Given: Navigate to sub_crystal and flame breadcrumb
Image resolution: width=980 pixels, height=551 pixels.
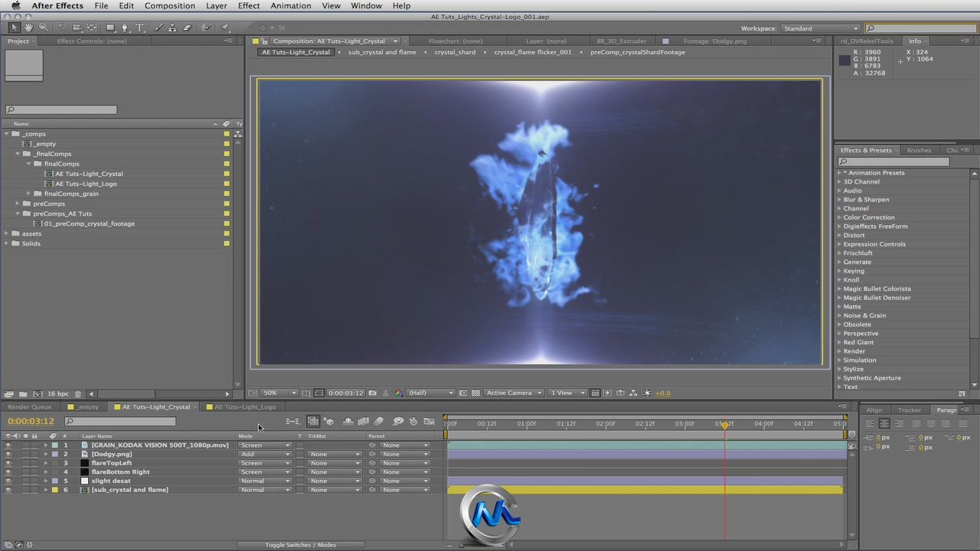Looking at the screenshot, I should click(382, 52).
